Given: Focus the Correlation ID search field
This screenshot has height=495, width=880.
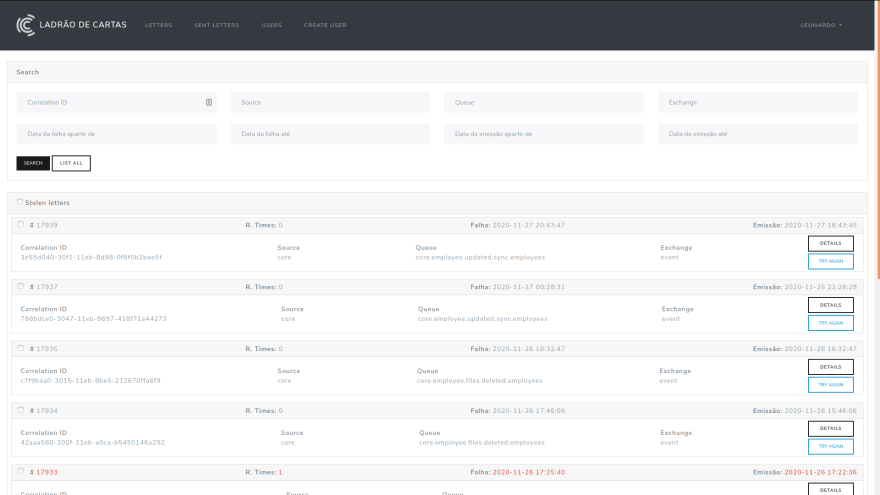Looking at the screenshot, I should pyautogui.click(x=116, y=102).
